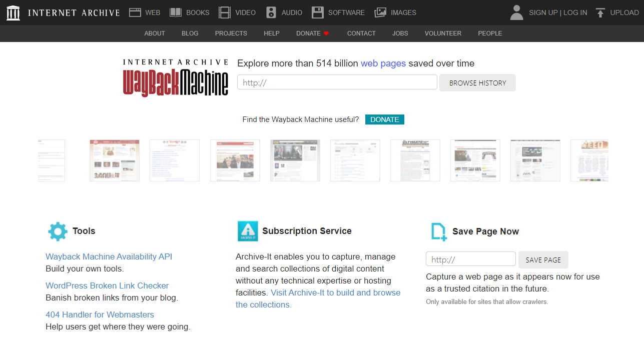
Task: Click the VIDEO label in top bar
Action: [x=245, y=12]
